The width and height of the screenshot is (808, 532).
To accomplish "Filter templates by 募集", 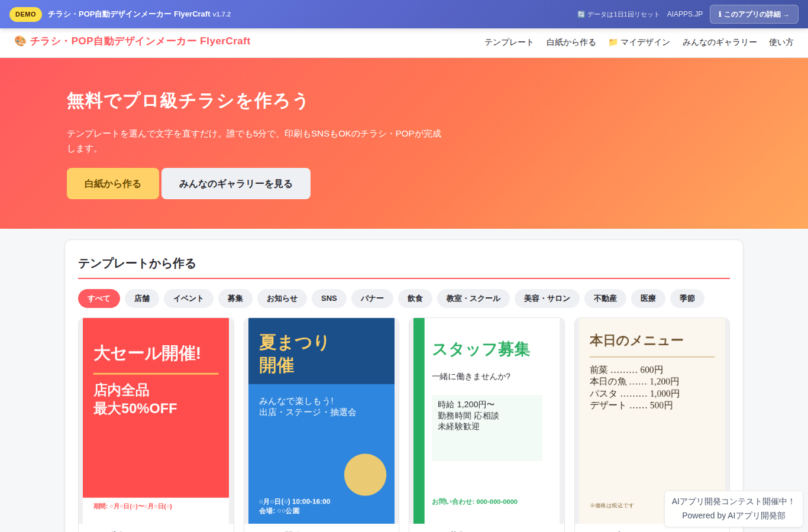I will point(235,299).
